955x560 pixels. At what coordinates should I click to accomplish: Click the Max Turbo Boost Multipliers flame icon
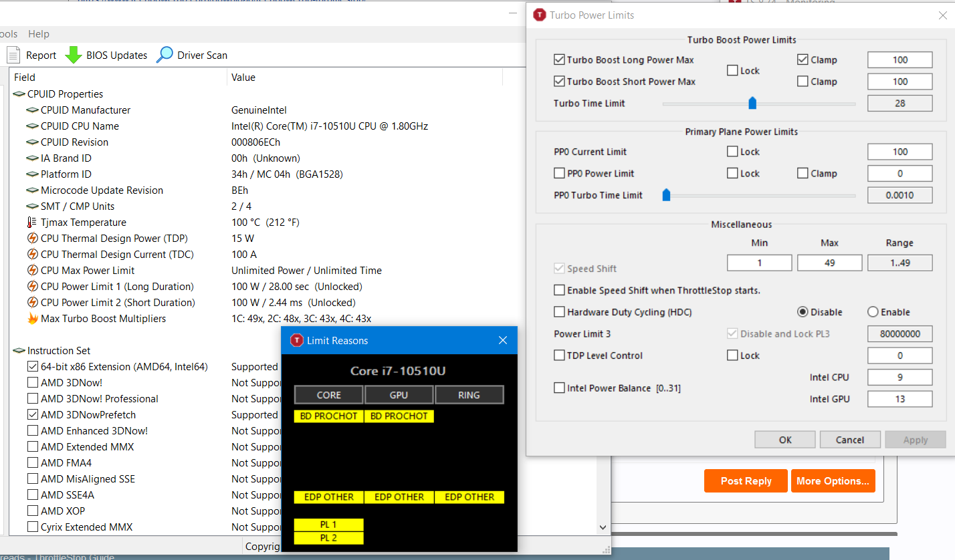click(x=32, y=319)
